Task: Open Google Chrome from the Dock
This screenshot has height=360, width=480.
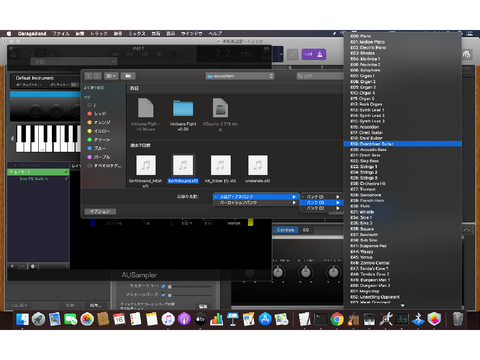Action: (x=337, y=319)
